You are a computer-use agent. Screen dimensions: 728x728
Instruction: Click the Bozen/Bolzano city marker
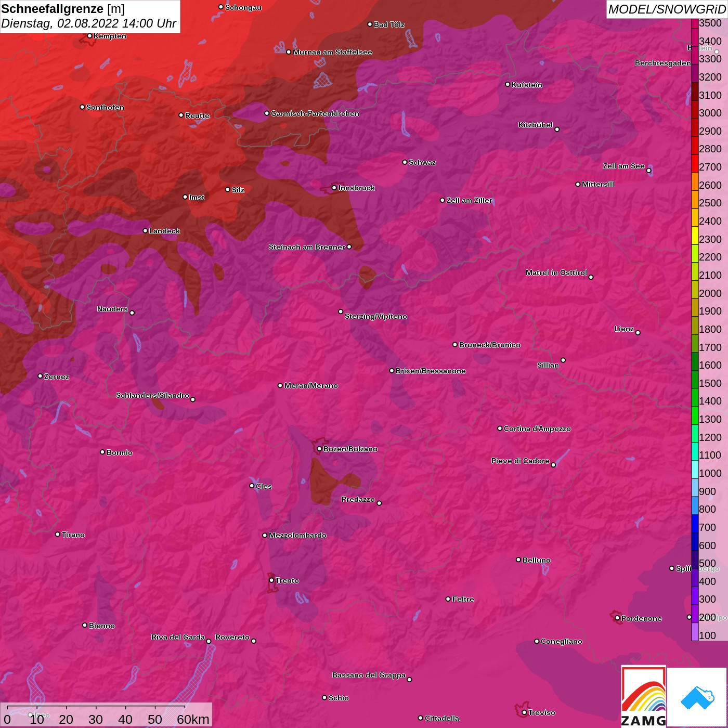click(x=319, y=449)
